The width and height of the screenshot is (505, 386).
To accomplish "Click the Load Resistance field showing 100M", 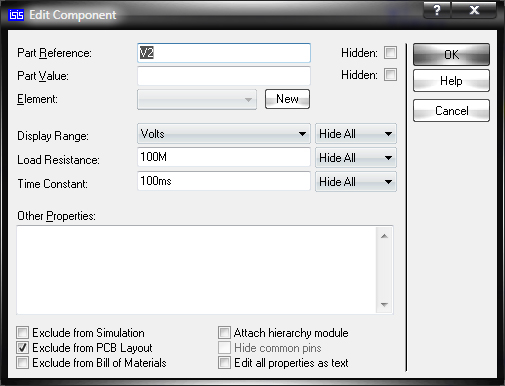I will (x=224, y=157).
